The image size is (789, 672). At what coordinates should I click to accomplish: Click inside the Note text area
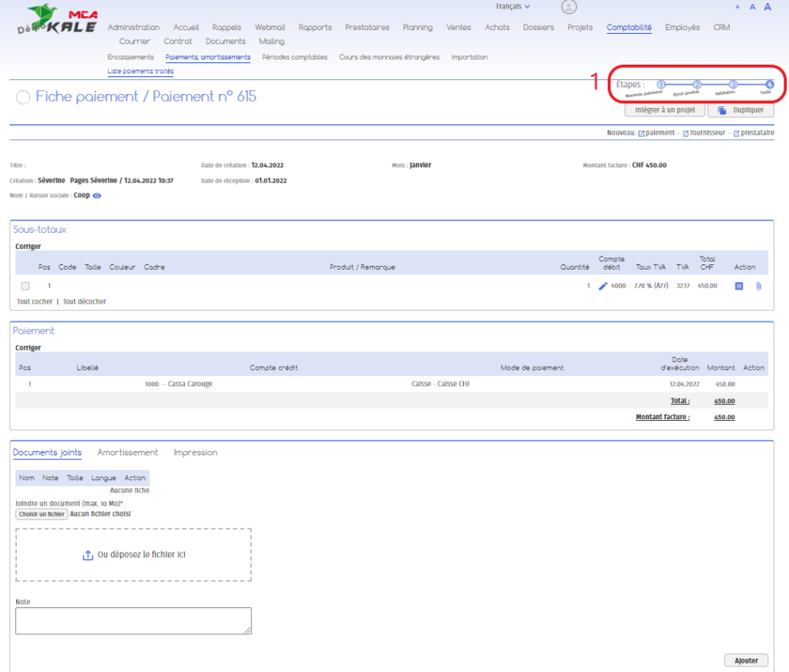coord(133,620)
